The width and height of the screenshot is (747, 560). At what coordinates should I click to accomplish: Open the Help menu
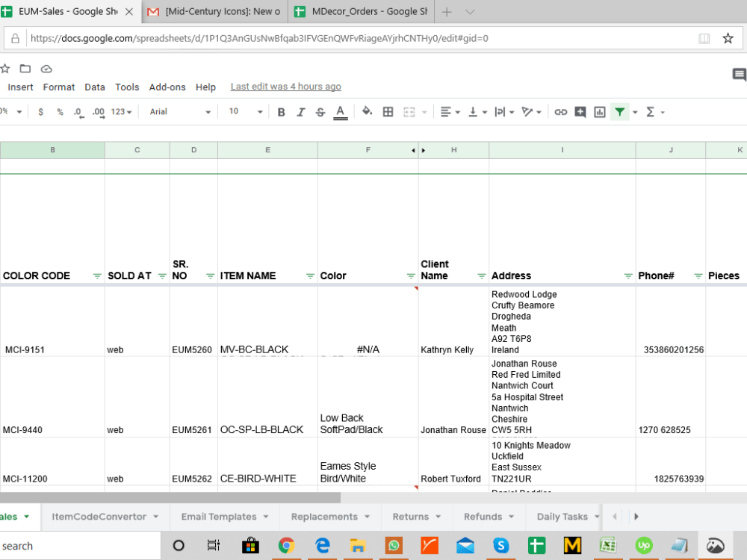(x=206, y=87)
